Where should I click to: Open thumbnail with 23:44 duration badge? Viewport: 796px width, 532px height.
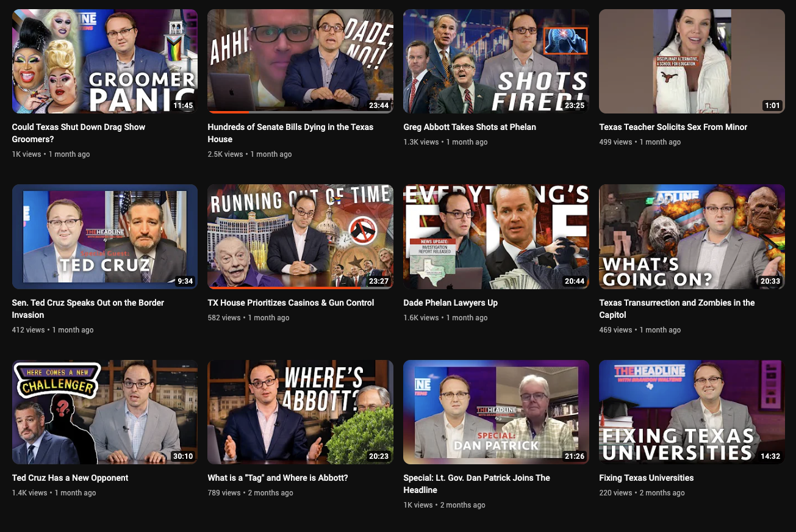click(x=300, y=61)
